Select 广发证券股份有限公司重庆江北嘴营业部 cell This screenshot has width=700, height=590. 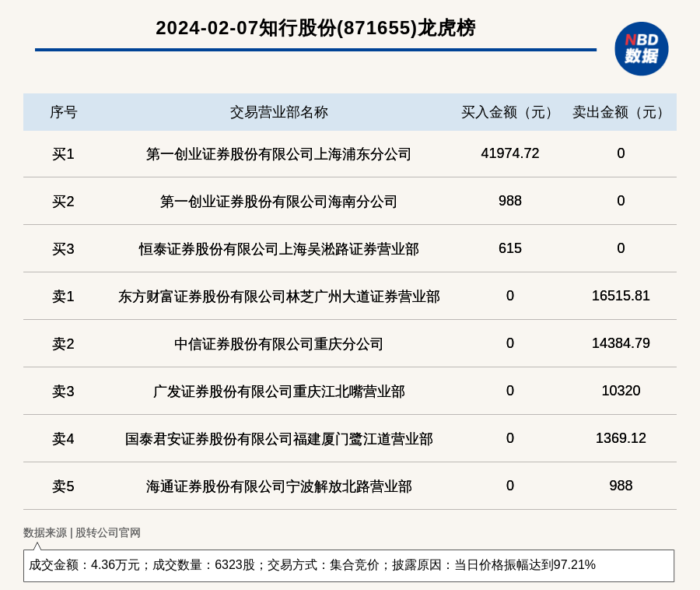coord(278,392)
